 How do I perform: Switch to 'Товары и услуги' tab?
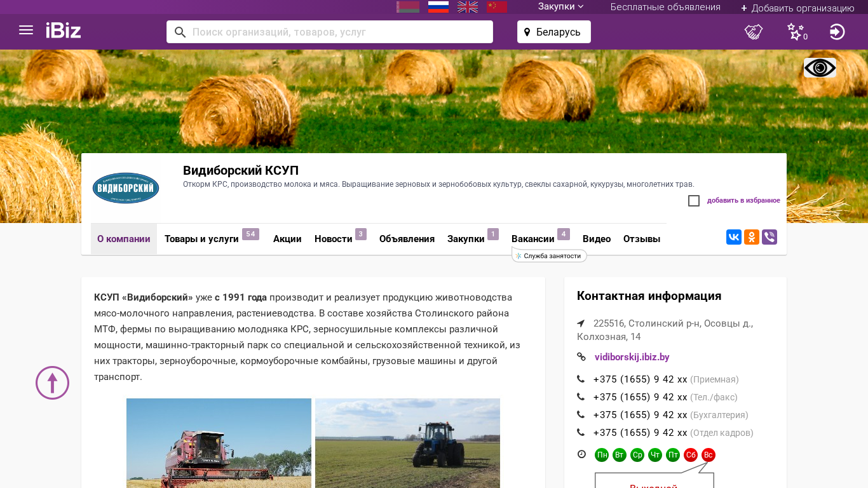click(x=201, y=239)
